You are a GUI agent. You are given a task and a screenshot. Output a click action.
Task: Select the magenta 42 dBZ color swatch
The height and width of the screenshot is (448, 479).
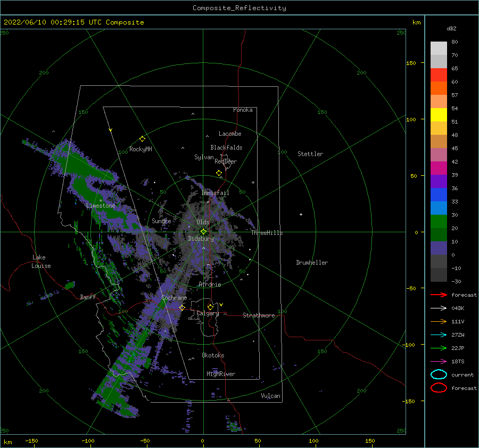[439, 168]
